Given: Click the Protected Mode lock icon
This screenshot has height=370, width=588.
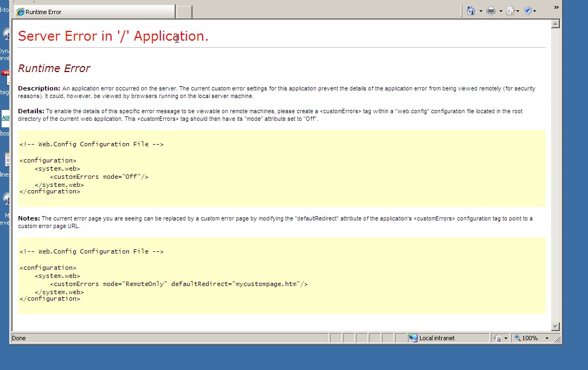Looking at the screenshot, I should pos(497,338).
